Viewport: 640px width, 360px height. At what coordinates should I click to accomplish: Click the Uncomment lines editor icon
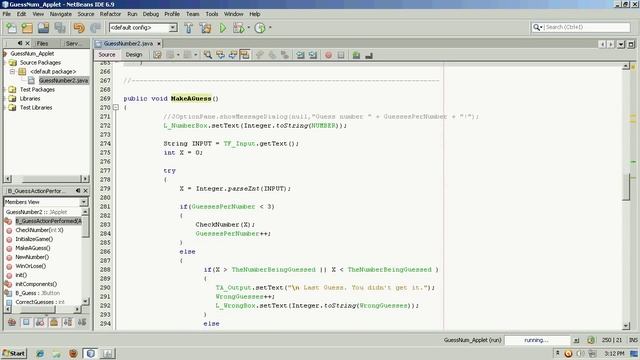point(369,55)
